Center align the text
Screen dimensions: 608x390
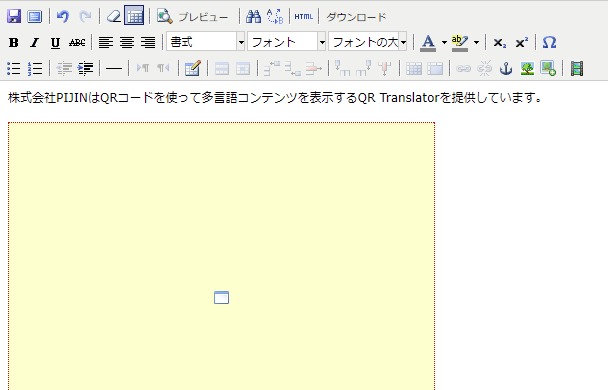point(127,42)
